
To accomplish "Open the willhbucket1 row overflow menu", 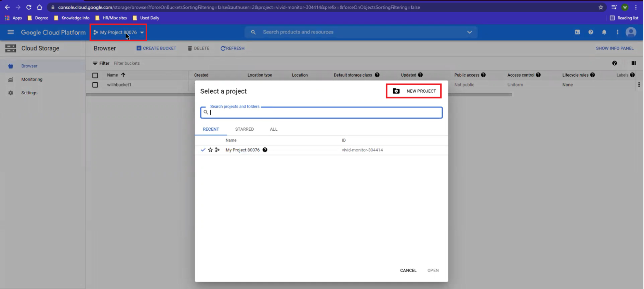I will (x=639, y=85).
